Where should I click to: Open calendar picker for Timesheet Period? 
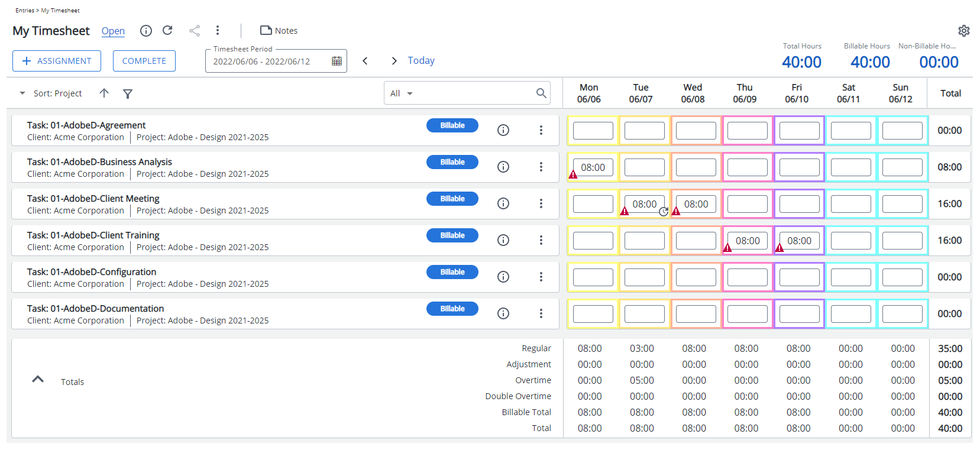click(337, 61)
